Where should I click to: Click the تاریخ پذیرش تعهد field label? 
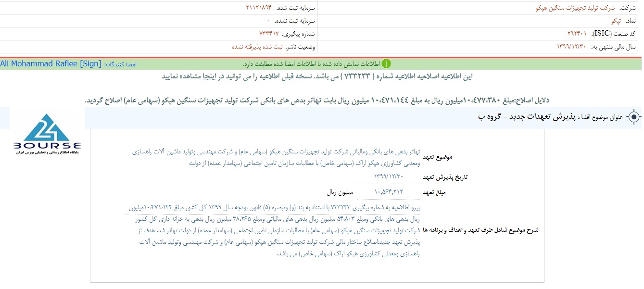pyautogui.click(x=445, y=177)
